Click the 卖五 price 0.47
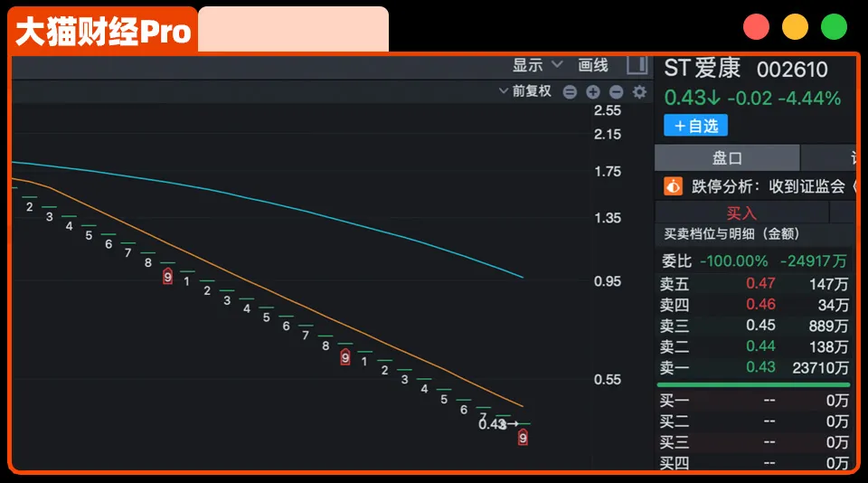The width and height of the screenshot is (868, 483). coord(760,283)
